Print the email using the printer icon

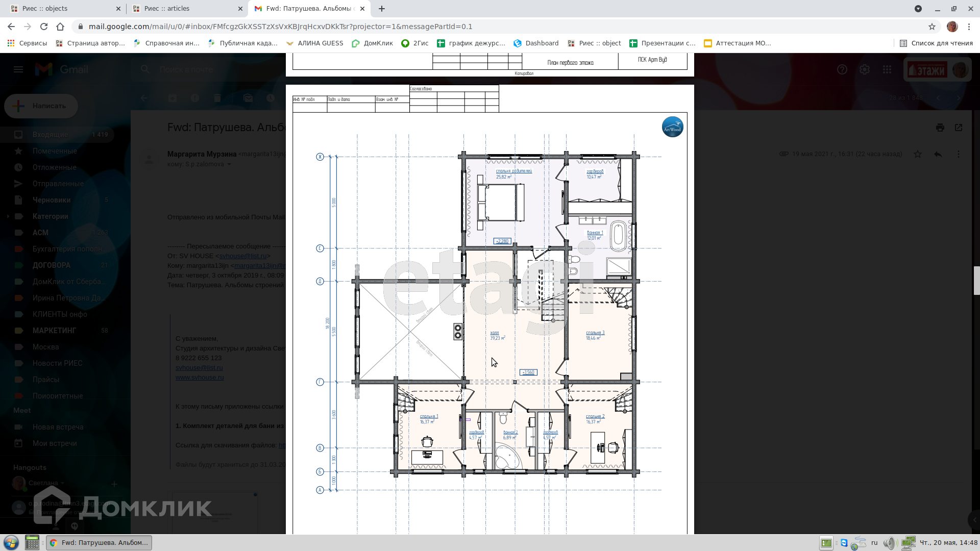(940, 128)
